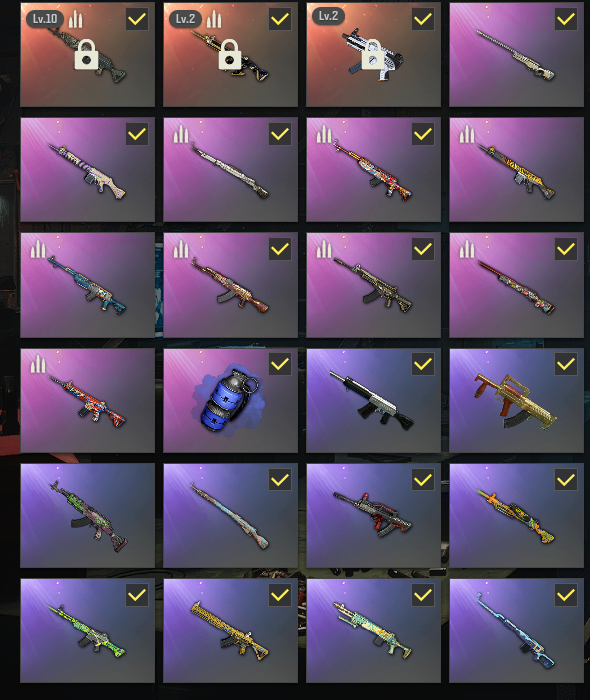Toggle checkbox on the black-red SMG tile
Screen dimensions: 590x700
pyautogui.click(x=423, y=480)
